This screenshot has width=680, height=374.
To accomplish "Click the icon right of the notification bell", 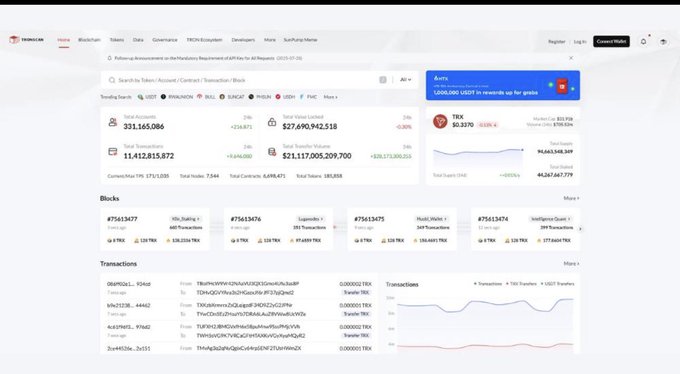I will pyautogui.click(x=663, y=42).
